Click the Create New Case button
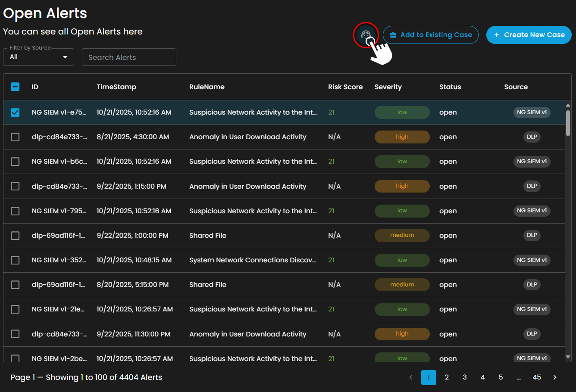 pos(529,35)
